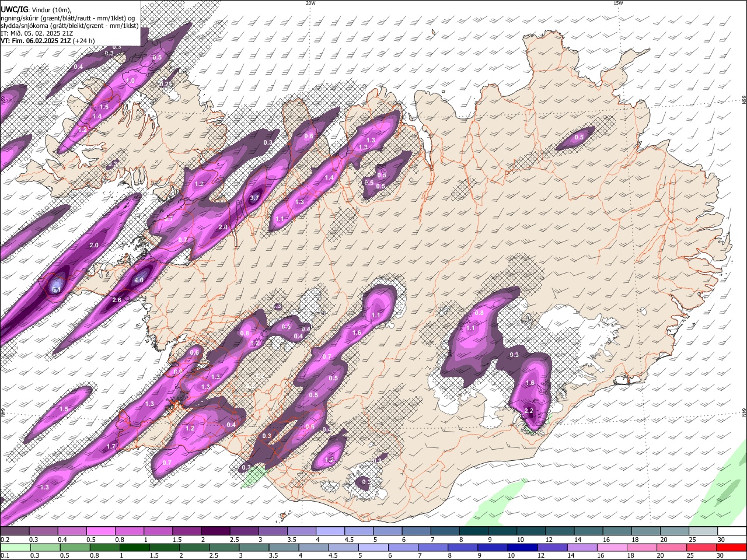
Task: Select the violet 12 swatch in the lower legend row
Action: pos(552,547)
